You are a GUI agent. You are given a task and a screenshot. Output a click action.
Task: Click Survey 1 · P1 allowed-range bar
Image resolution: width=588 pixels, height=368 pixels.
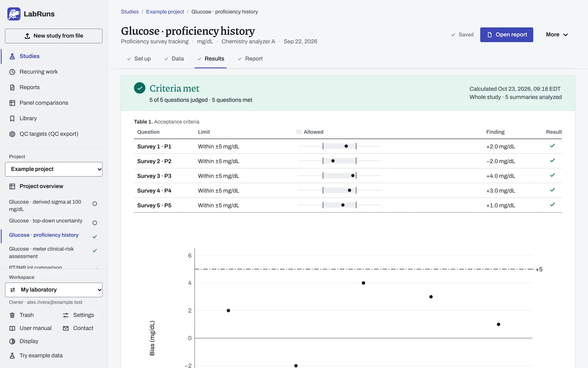tap(339, 146)
